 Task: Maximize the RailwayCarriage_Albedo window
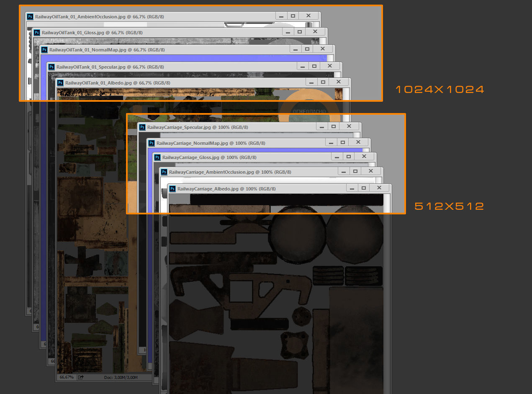(x=364, y=188)
